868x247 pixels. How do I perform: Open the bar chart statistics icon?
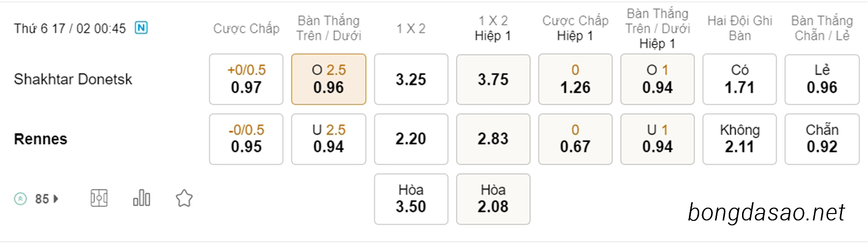142,198
